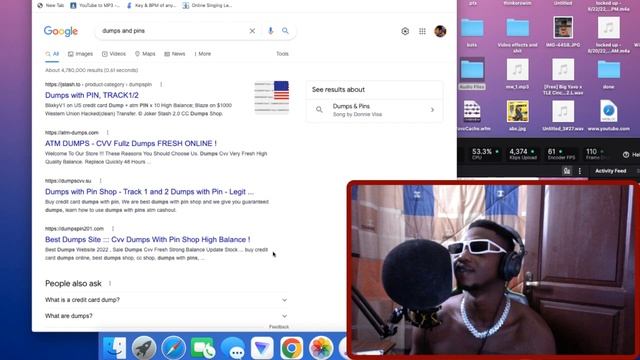Open streaming panel three-dot menu
The width and height of the screenshot is (640, 360).
click(x=580, y=171)
